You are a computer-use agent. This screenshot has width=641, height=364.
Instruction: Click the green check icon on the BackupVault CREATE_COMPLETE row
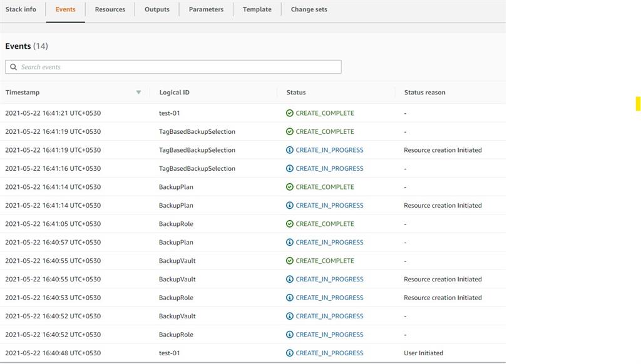(289, 261)
